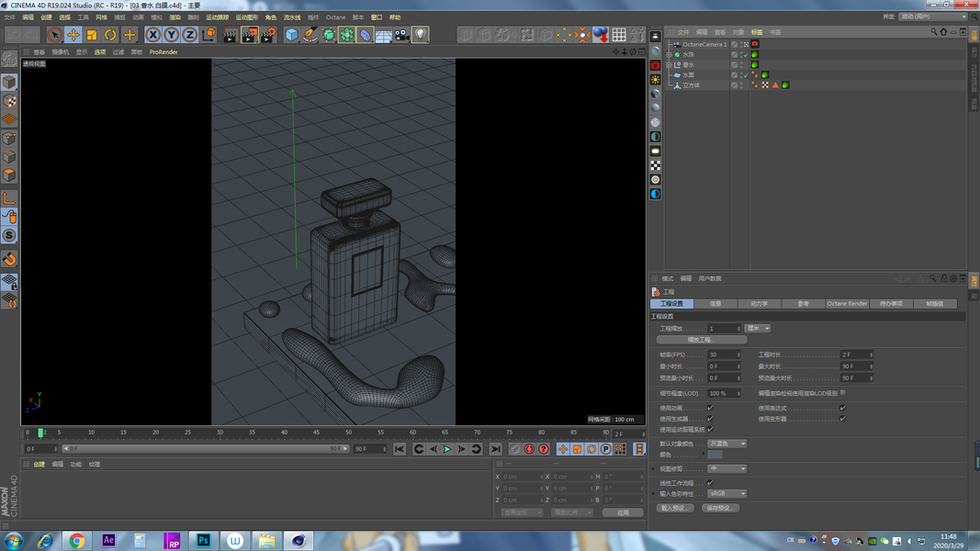
Task: Open the sRGB input color profile dropdown
Action: [727, 493]
